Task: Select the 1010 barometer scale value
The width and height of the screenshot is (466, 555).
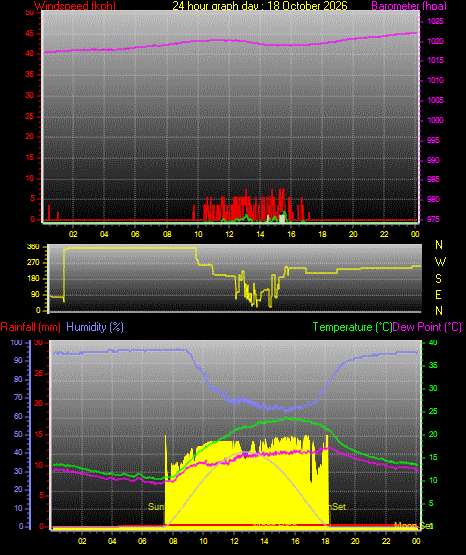Action: (435, 80)
